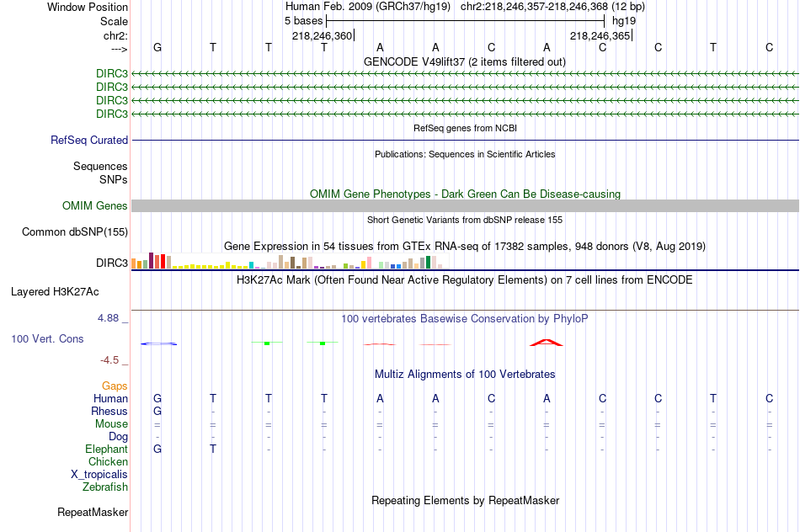This screenshot has height=532, width=800.
Task: Select the Zebrafish alignment row label
Action: (105, 487)
